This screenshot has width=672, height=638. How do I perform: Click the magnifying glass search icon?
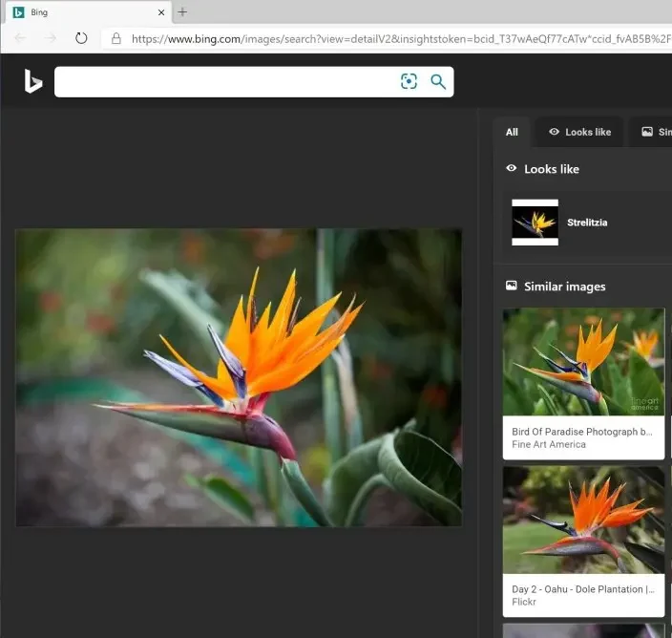click(438, 82)
